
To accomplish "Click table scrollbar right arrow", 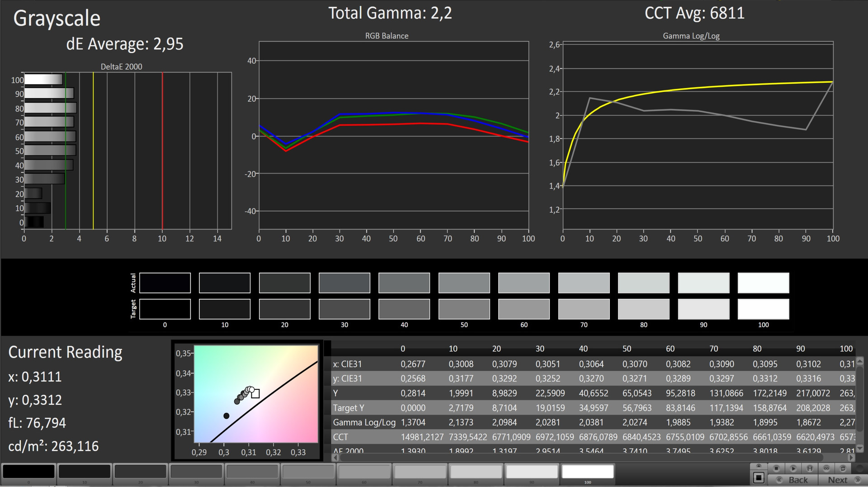I will click(851, 458).
